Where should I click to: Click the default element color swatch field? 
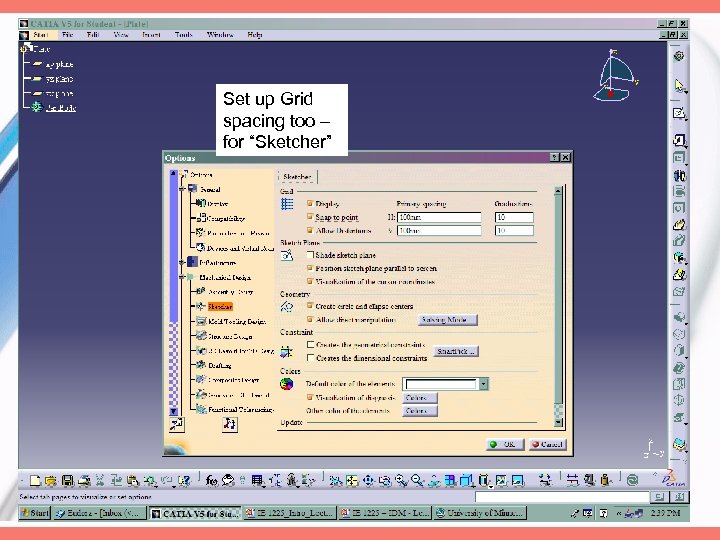coord(440,384)
